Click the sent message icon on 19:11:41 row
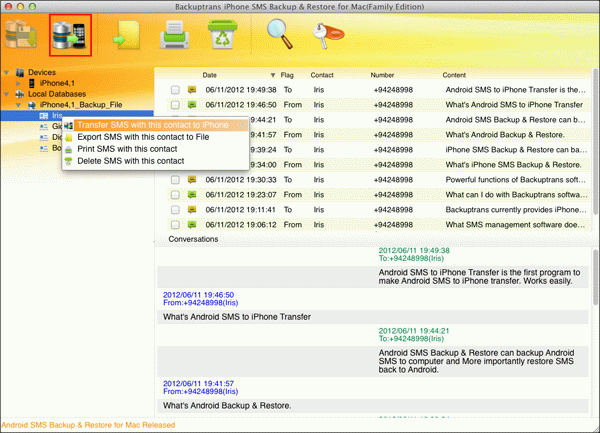The image size is (600, 433). pyautogui.click(x=192, y=209)
